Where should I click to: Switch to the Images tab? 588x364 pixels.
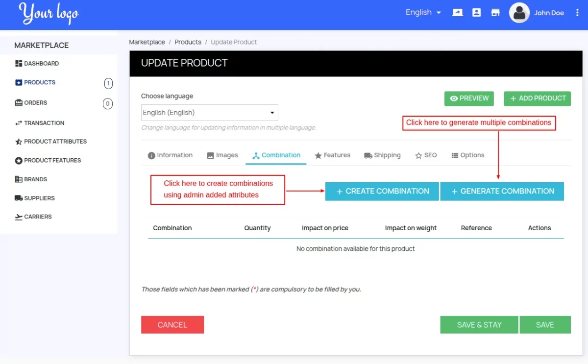point(222,155)
